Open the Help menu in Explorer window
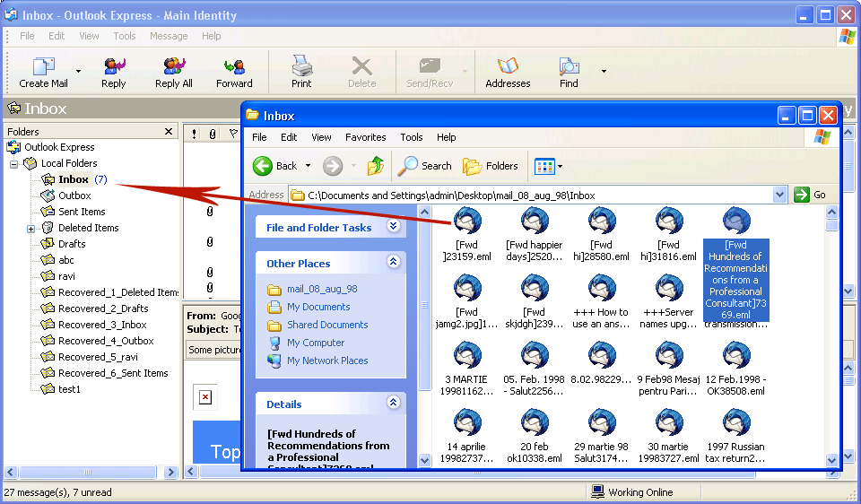Image resolution: width=861 pixels, height=504 pixels. click(x=446, y=137)
